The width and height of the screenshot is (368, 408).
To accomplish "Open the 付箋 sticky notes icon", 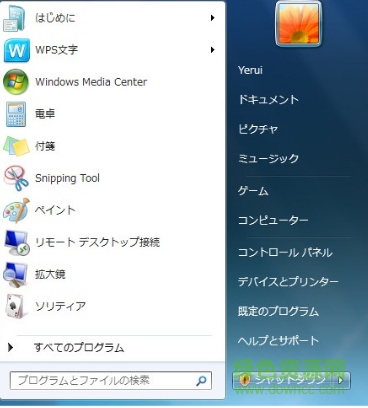I will [16, 146].
